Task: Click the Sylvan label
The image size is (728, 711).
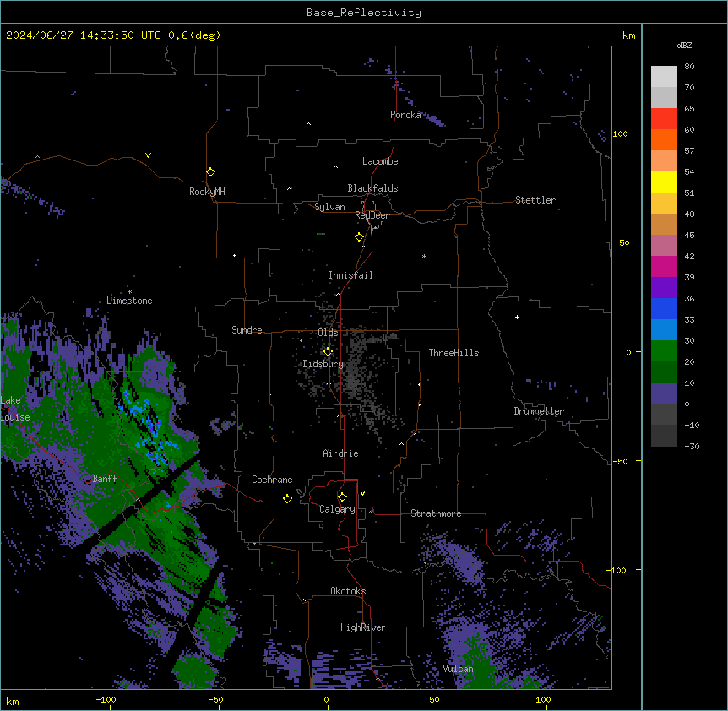Action: coord(329,207)
